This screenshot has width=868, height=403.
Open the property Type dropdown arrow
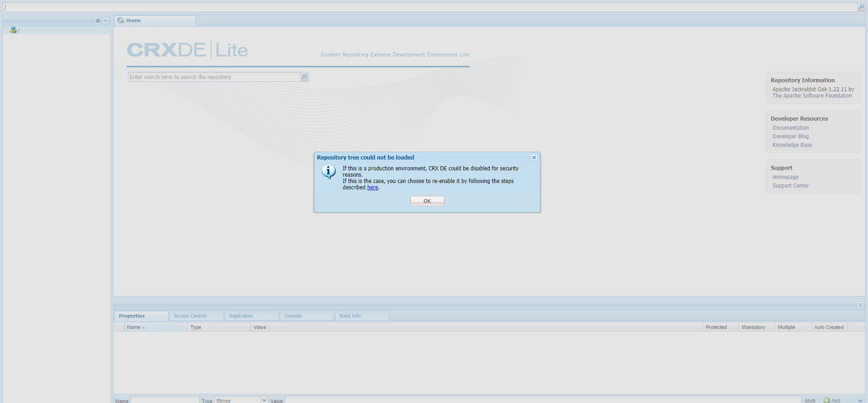pyautogui.click(x=264, y=400)
